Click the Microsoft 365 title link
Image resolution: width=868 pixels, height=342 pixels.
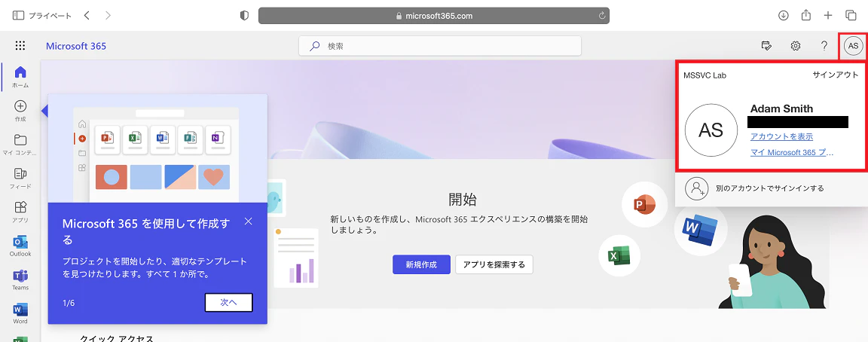(x=76, y=46)
